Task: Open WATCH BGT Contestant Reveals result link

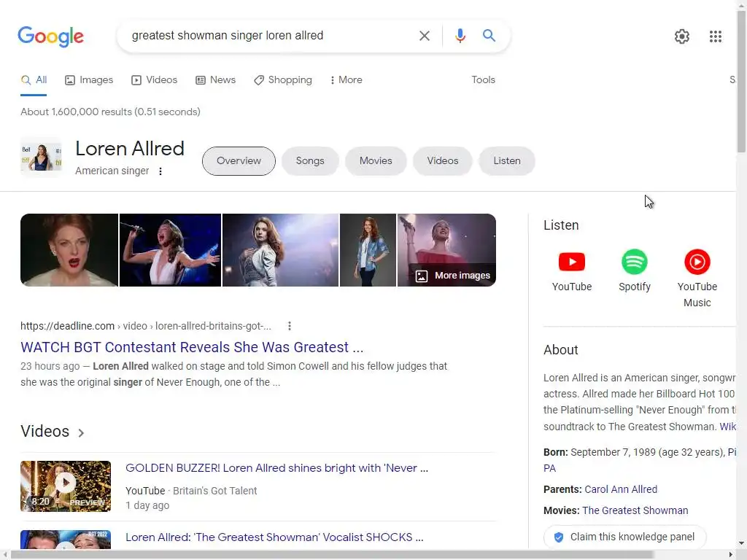Action: click(192, 347)
